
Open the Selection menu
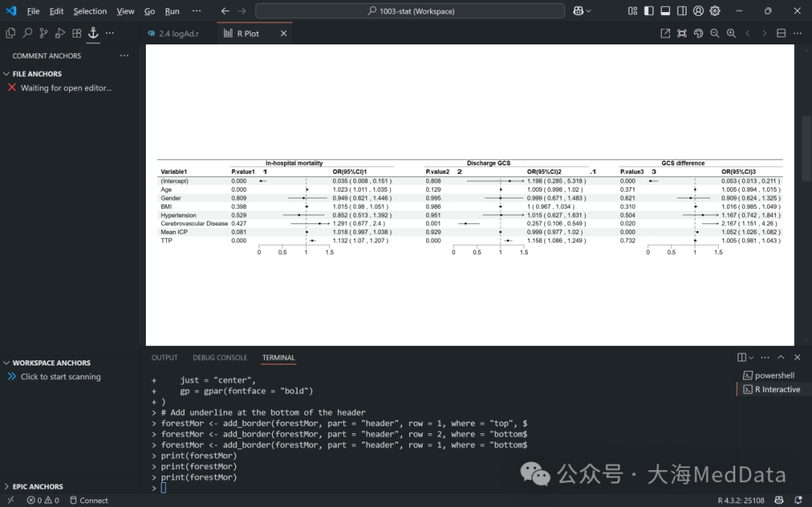point(90,11)
